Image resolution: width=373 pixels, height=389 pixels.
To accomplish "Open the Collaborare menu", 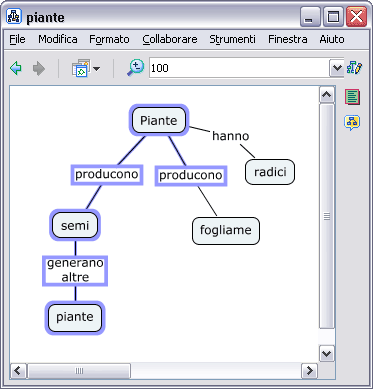I will pyautogui.click(x=170, y=39).
